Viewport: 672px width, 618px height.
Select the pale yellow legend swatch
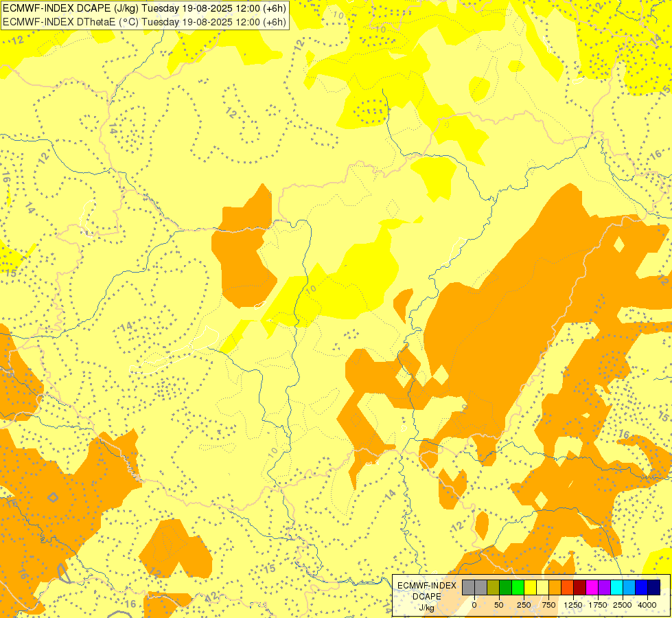tap(543, 588)
